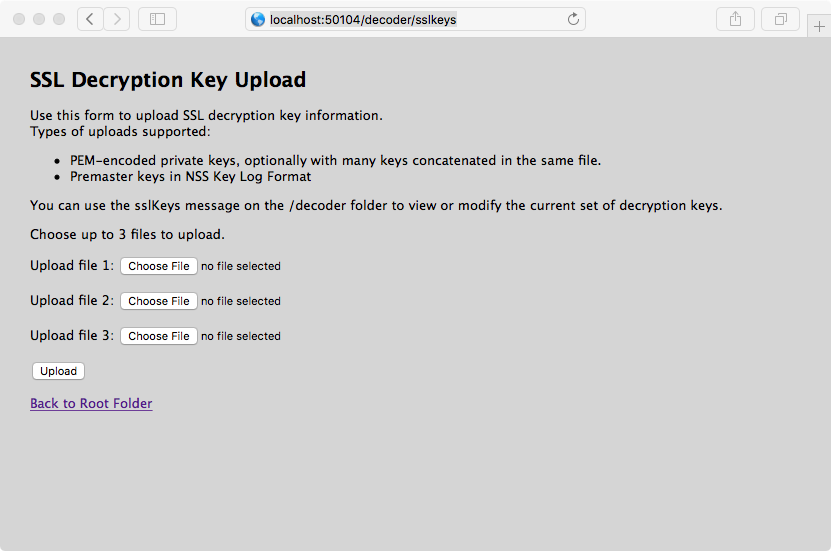Click the 'Upload file 2:' label
This screenshot has width=831, height=551.
[72, 300]
